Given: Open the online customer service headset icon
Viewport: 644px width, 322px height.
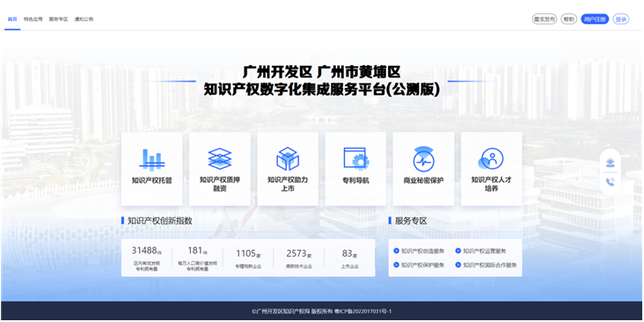Looking at the screenshot, I should (611, 163).
